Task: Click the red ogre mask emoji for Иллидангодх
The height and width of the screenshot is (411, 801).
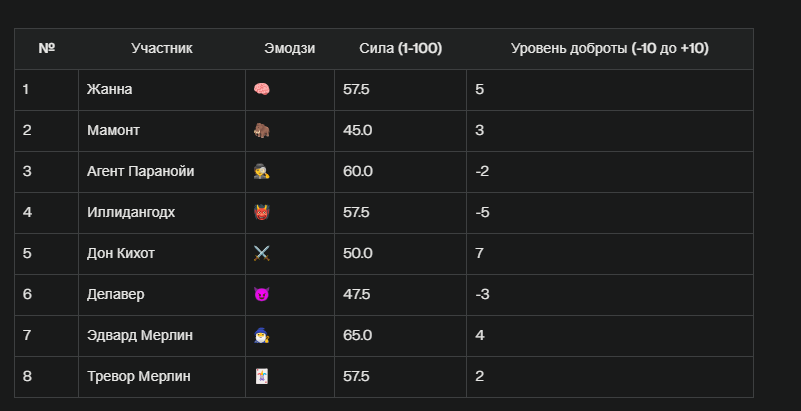Action: pyautogui.click(x=262, y=212)
